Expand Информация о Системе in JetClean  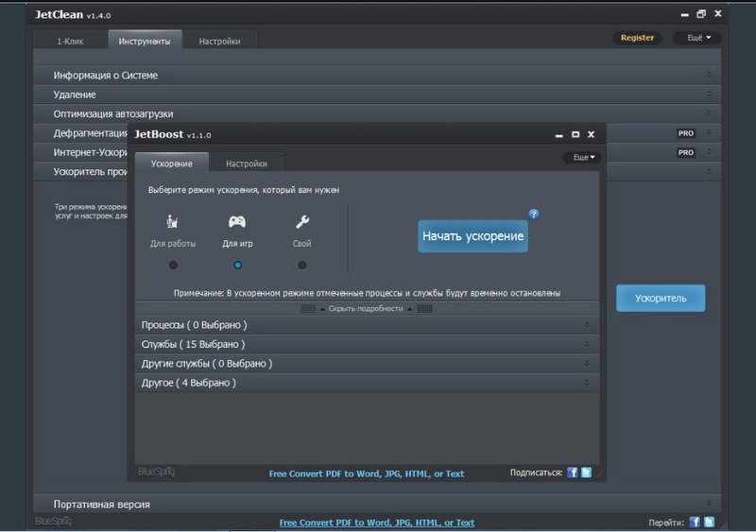(x=377, y=76)
